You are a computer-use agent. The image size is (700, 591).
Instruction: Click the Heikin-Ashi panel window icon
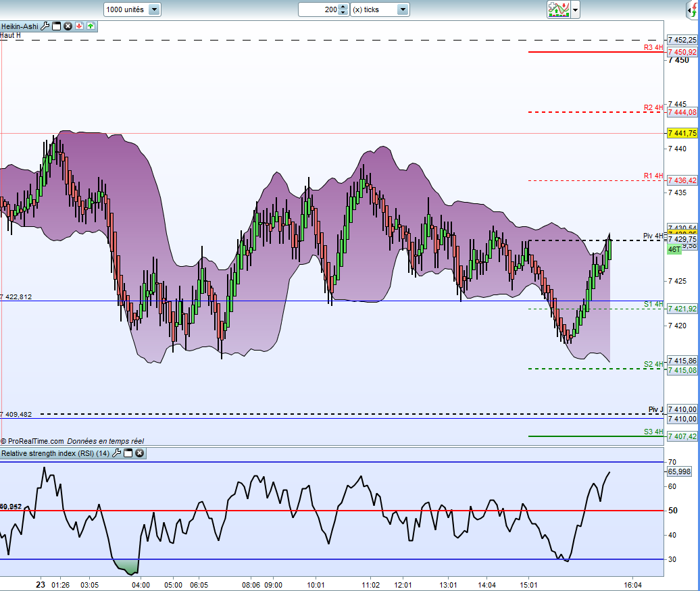coord(57,26)
